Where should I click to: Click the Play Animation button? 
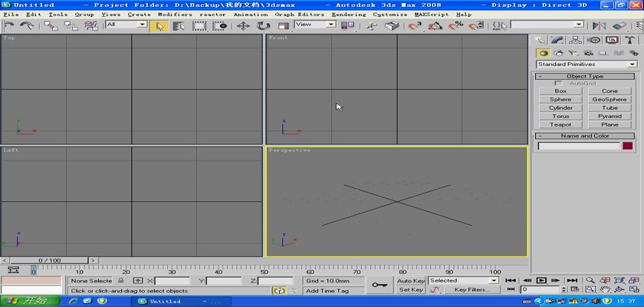(541, 280)
